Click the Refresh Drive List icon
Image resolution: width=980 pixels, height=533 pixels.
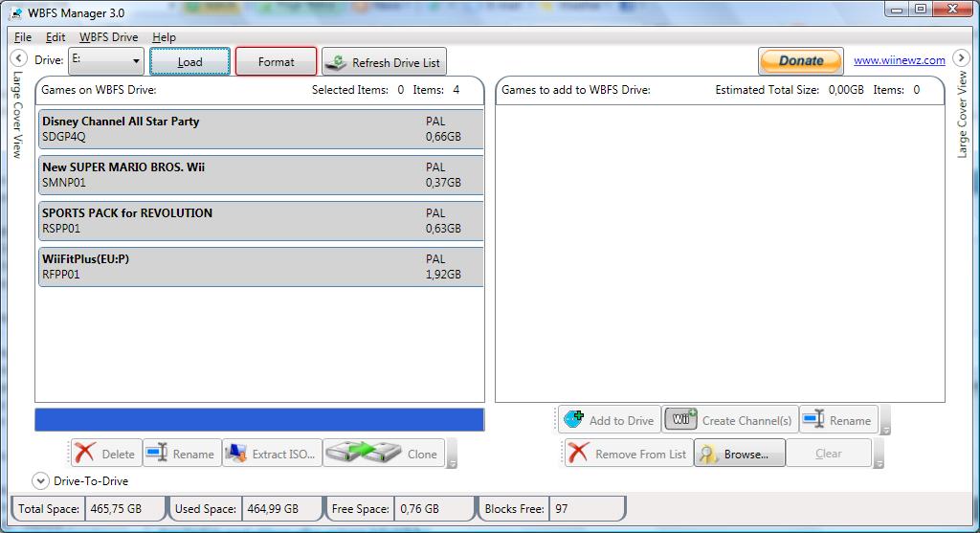(x=336, y=62)
